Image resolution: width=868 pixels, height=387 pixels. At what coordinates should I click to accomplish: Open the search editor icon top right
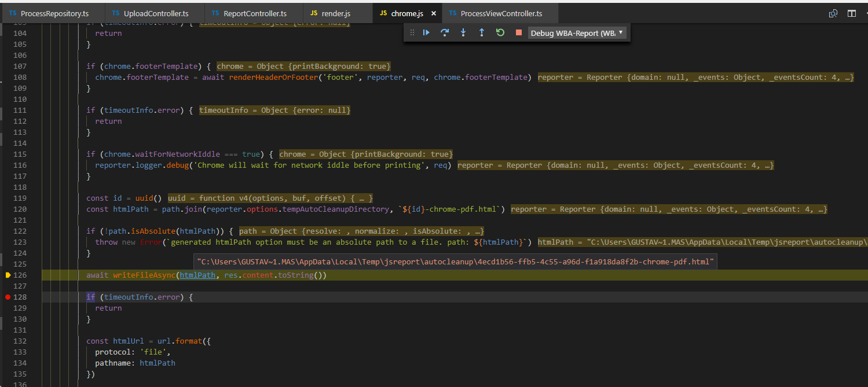833,12
